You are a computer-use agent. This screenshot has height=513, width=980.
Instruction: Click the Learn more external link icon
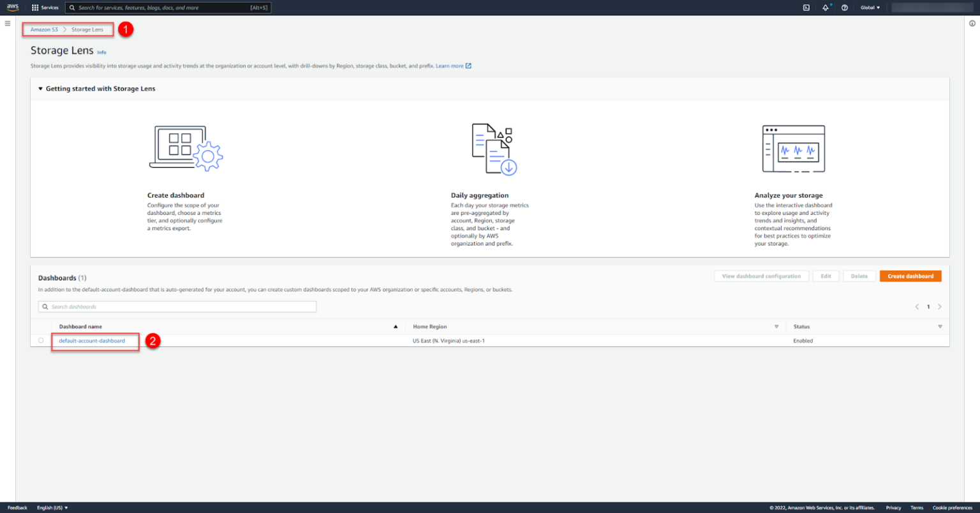[x=468, y=66]
